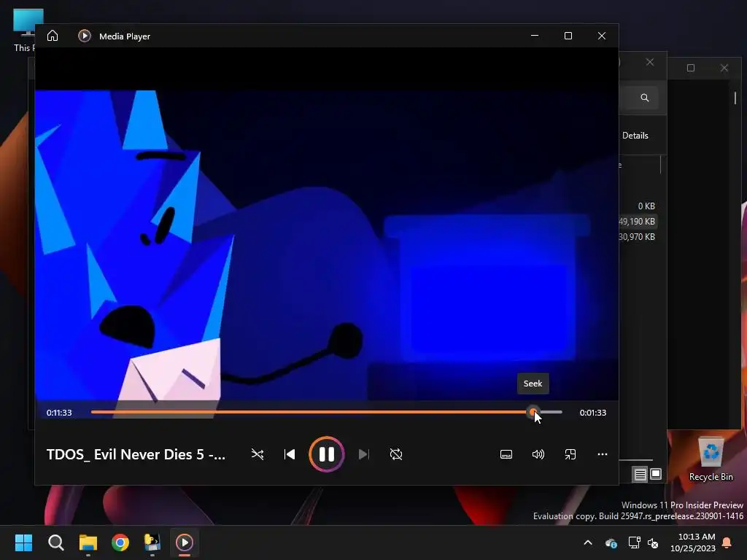Skip to previous track
This screenshot has height=560, width=747.
click(289, 454)
